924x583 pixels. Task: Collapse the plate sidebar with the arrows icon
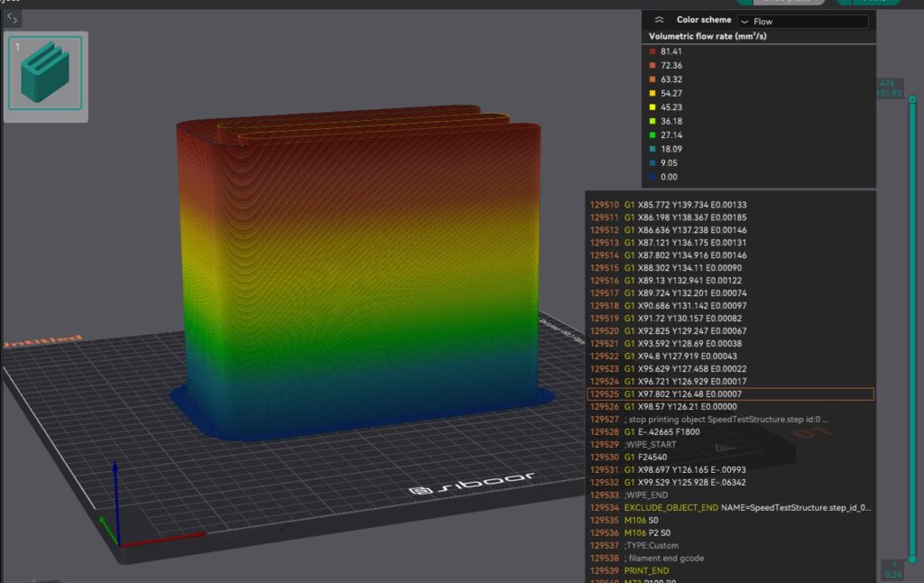(12, 19)
